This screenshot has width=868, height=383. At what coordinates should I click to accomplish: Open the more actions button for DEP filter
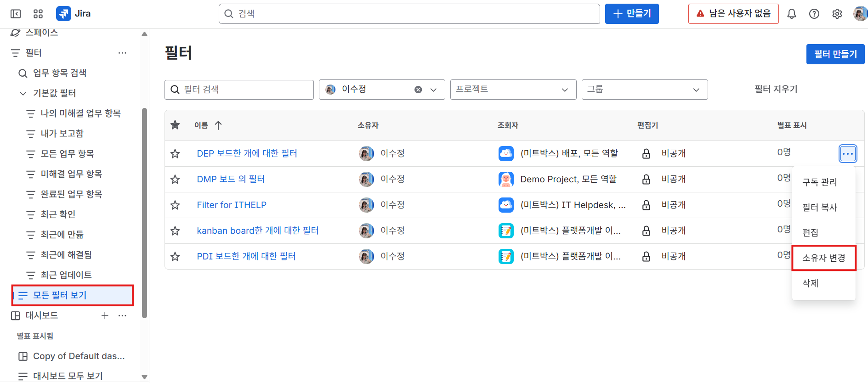(847, 153)
